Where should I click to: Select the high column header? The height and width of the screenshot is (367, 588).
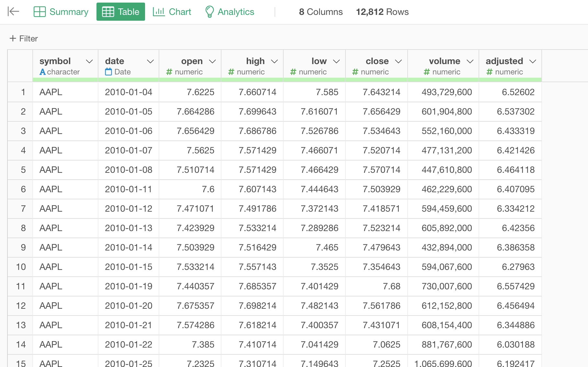coord(255,61)
